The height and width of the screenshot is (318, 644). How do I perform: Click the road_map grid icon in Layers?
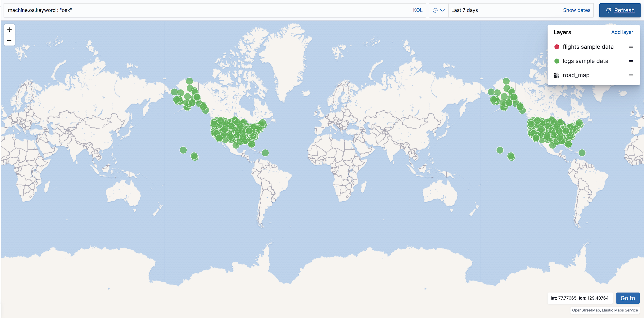(557, 75)
